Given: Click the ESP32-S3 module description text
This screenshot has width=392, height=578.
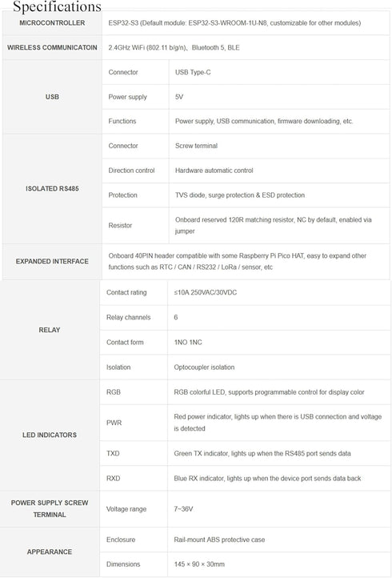Looking at the screenshot, I should (234, 23).
